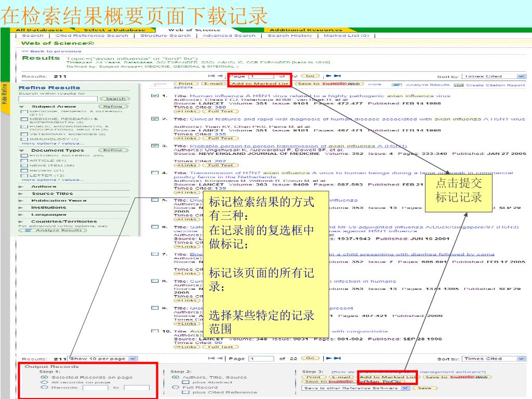This screenshot has width=532, height=399.
Task: Click Refine button next to Subject Areas
Action: click(x=113, y=106)
